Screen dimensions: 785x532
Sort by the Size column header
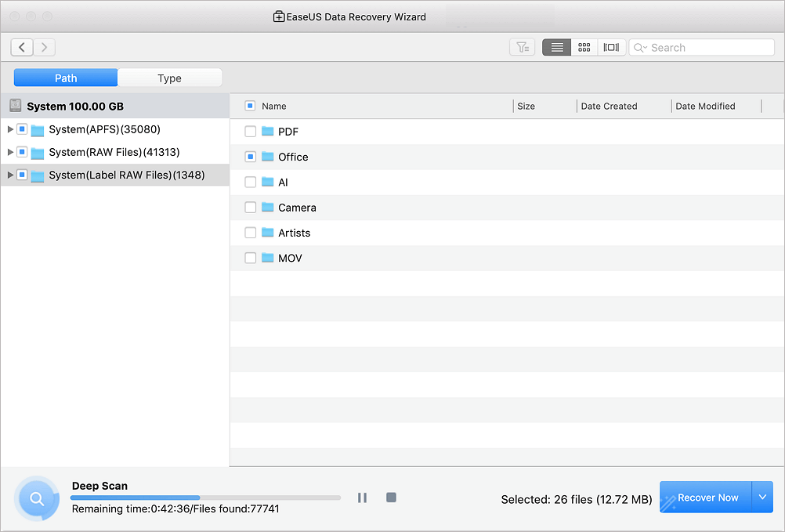pos(526,106)
